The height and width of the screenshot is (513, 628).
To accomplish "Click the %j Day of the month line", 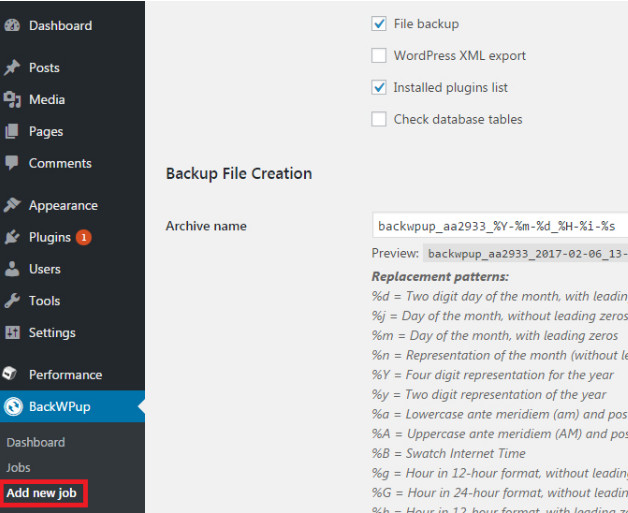I will tap(500, 316).
